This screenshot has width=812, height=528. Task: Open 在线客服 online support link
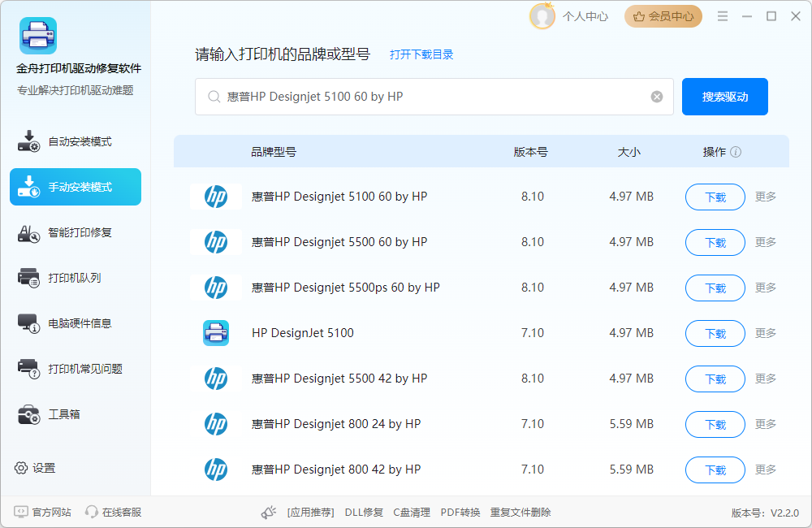pos(114,512)
